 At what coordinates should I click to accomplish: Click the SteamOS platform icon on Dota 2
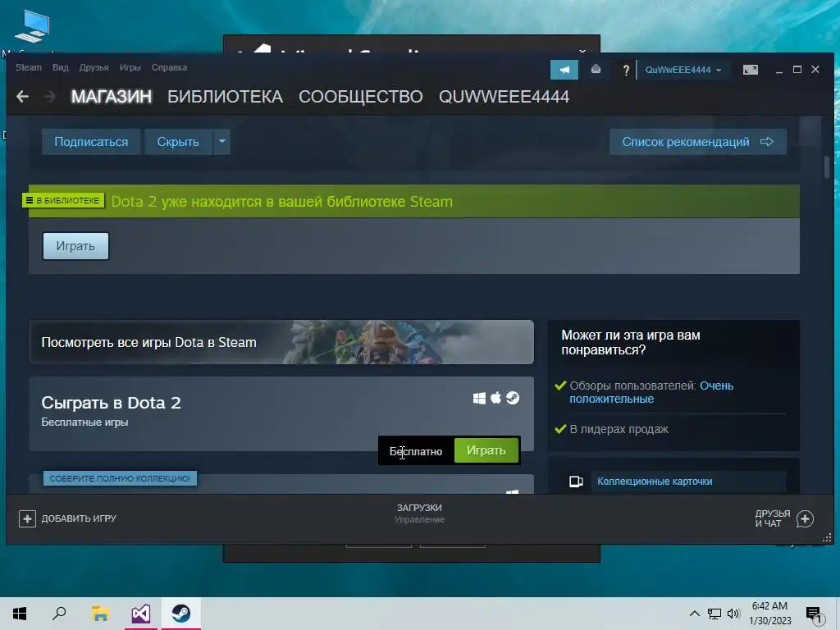(x=513, y=398)
